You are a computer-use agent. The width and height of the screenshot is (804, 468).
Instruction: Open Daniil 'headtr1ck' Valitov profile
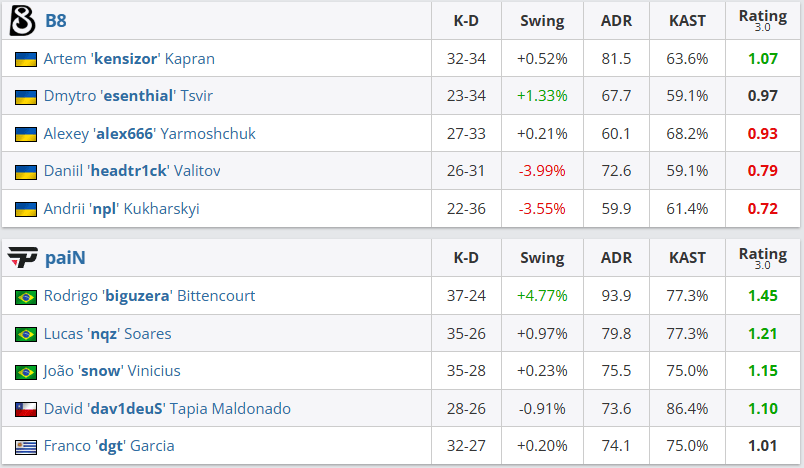coord(132,171)
